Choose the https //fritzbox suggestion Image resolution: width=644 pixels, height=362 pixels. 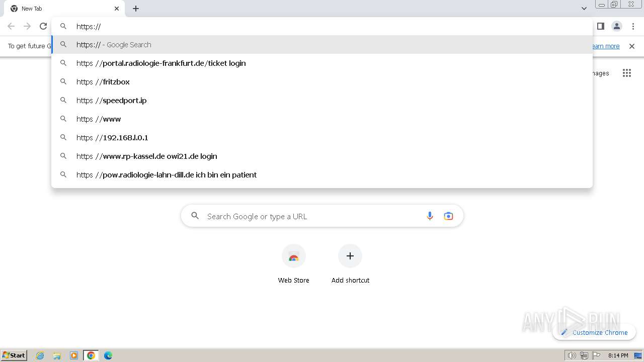[322, 81]
